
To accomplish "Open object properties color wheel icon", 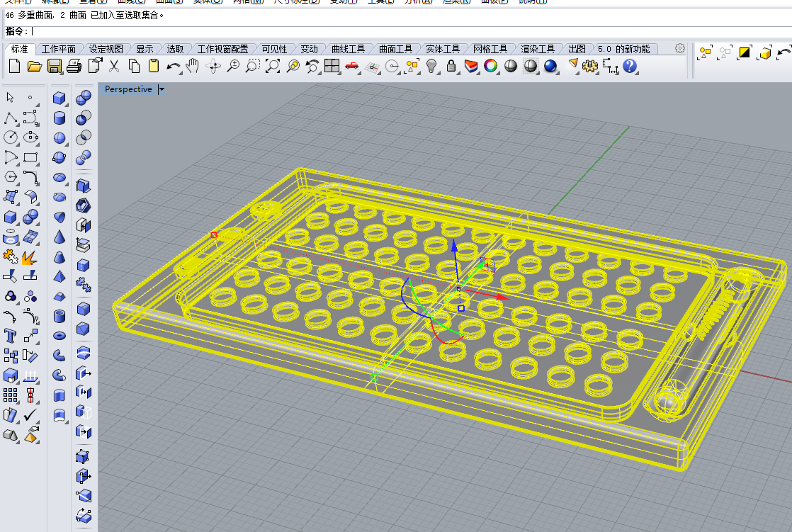I will coord(490,66).
